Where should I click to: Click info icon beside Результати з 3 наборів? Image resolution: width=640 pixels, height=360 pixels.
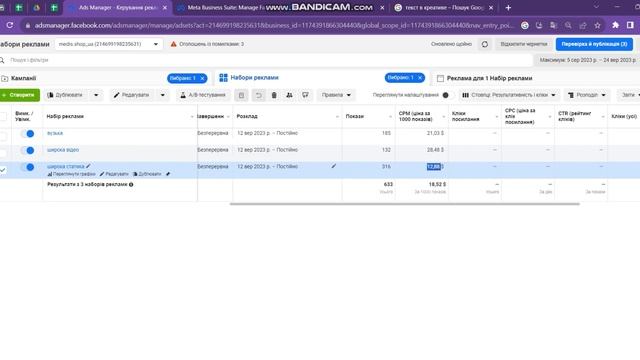pyautogui.click(x=131, y=184)
